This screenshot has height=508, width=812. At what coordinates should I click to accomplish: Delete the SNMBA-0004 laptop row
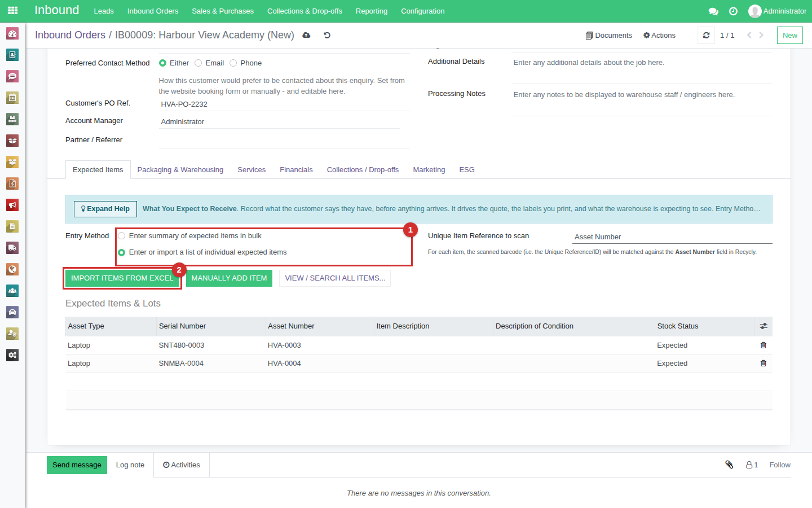pyautogui.click(x=764, y=364)
